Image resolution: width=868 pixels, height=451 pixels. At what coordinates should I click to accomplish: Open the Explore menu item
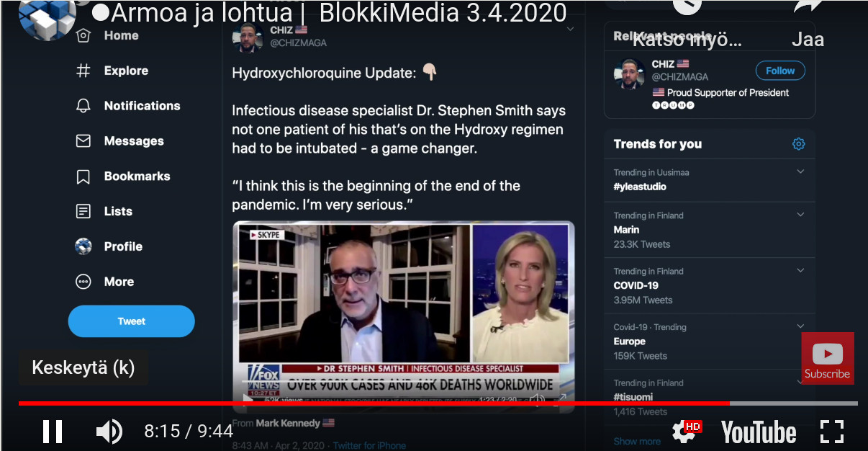point(125,71)
